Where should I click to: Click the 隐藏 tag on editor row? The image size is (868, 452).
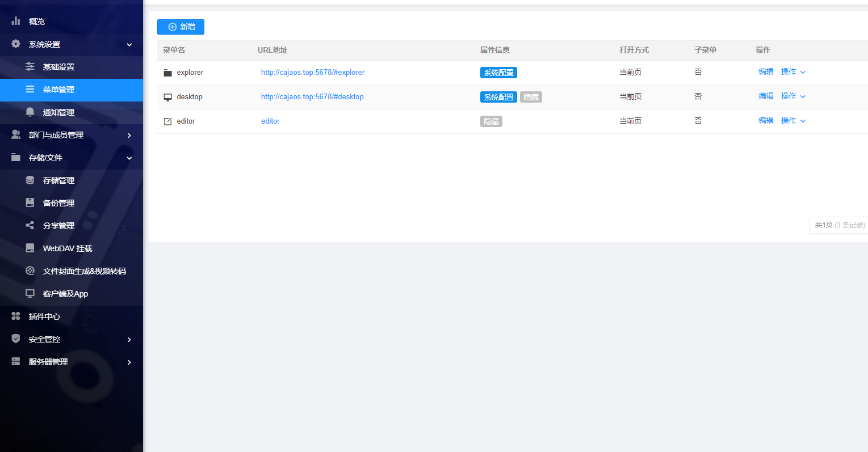pyautogui.click(x=491, y=121)
